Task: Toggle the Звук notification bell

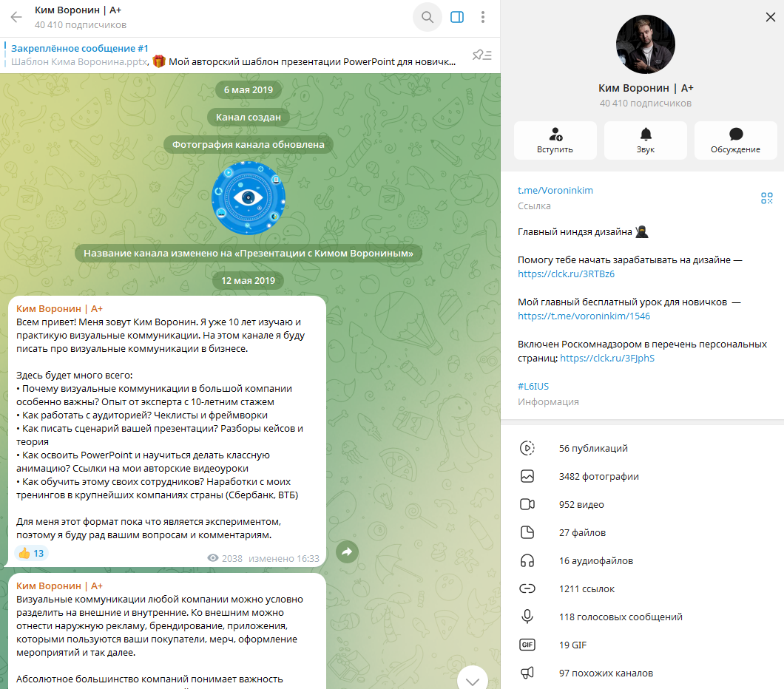Action: [x=646, y=140]
